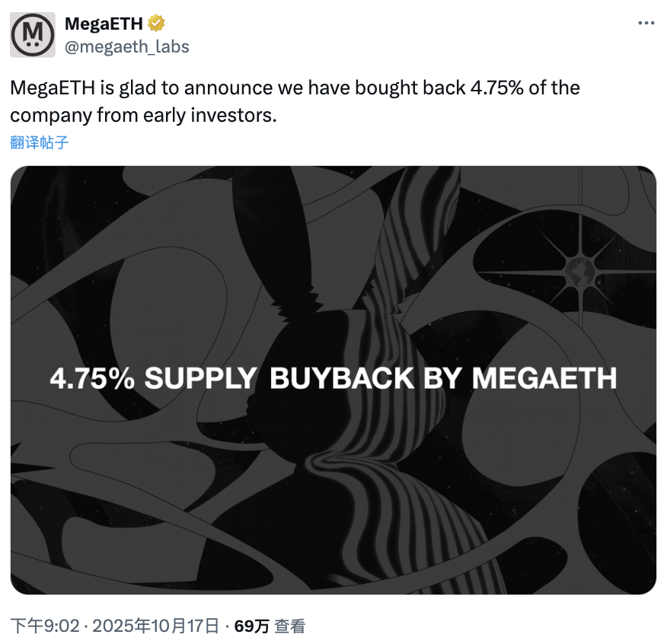Open the 69万 view count
This screenshot has width=667, height=644.
click(x=251, y=626)
